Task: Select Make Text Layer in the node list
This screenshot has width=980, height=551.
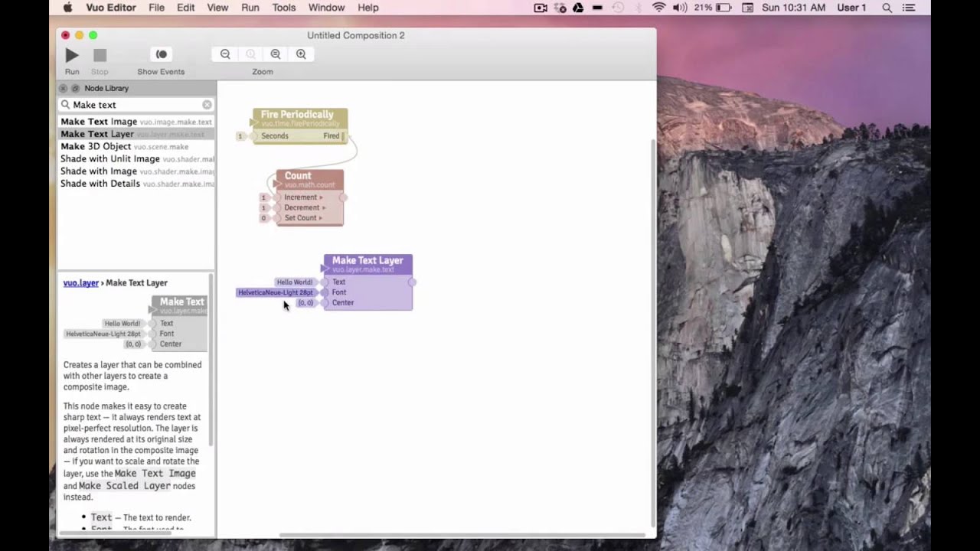Action: pos(136,134)
